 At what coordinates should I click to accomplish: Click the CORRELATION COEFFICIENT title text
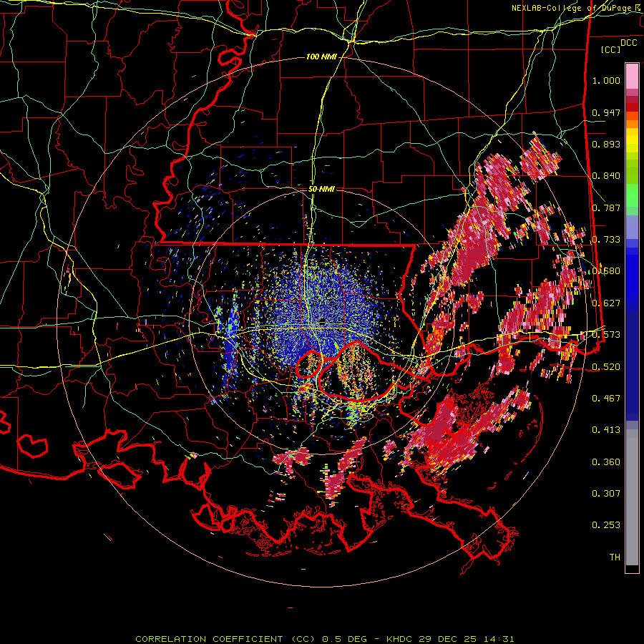point(209,639)
